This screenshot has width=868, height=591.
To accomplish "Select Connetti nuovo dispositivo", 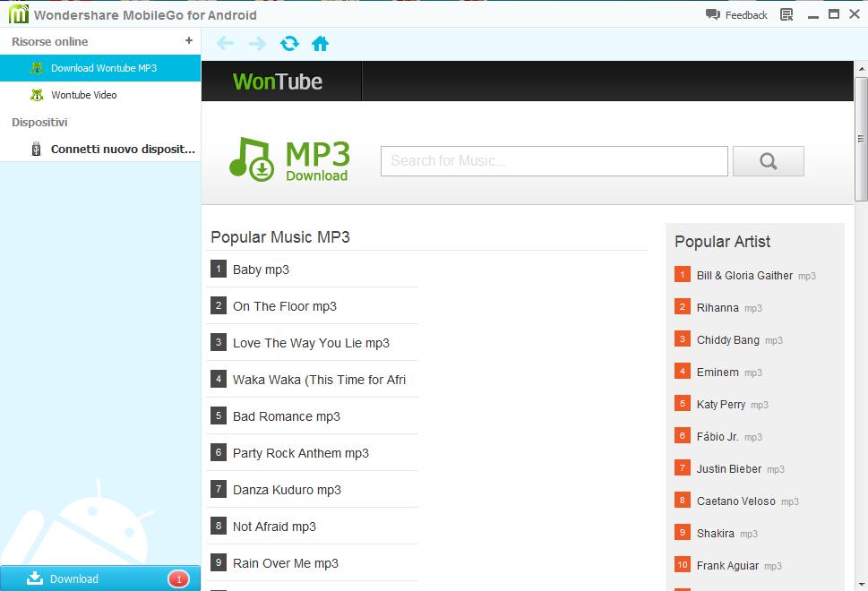I will click(100, 149).
